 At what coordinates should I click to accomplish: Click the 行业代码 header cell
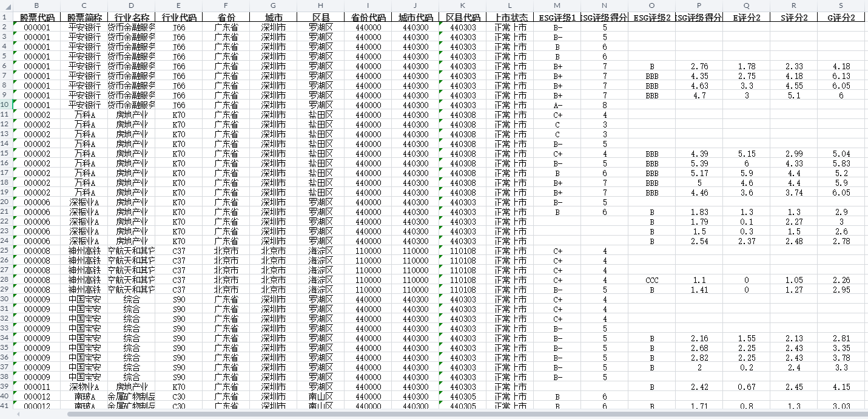pyautogui.click(x=179, y=17)
